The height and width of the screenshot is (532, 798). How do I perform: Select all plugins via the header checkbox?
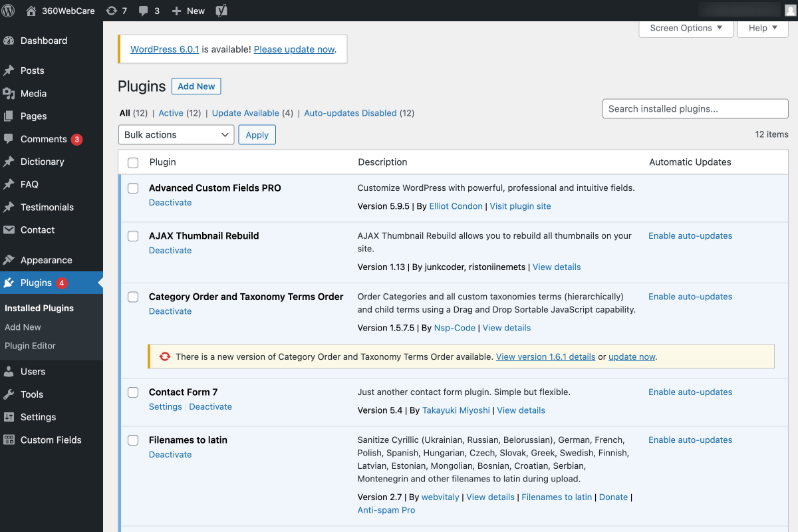tap(132, 162)
